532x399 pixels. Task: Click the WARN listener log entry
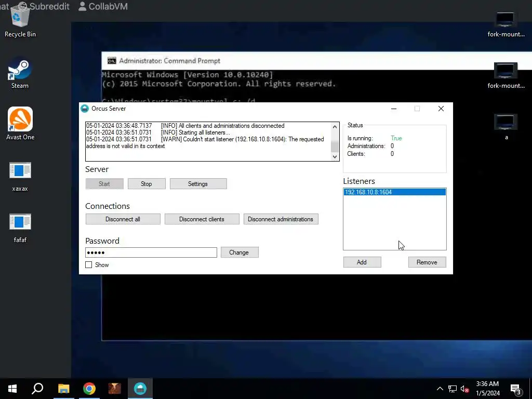click(x=205, y=142)
